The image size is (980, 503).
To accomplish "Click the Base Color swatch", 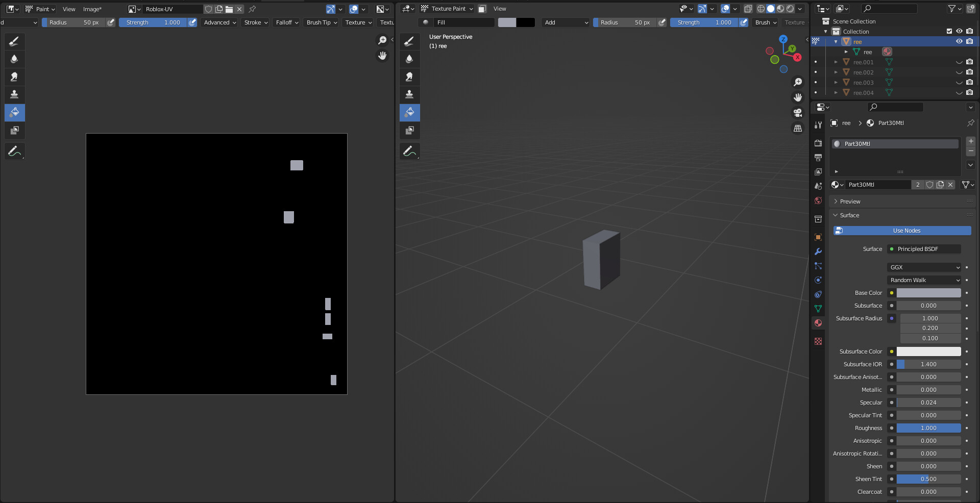I will click(x=928, y=293).
